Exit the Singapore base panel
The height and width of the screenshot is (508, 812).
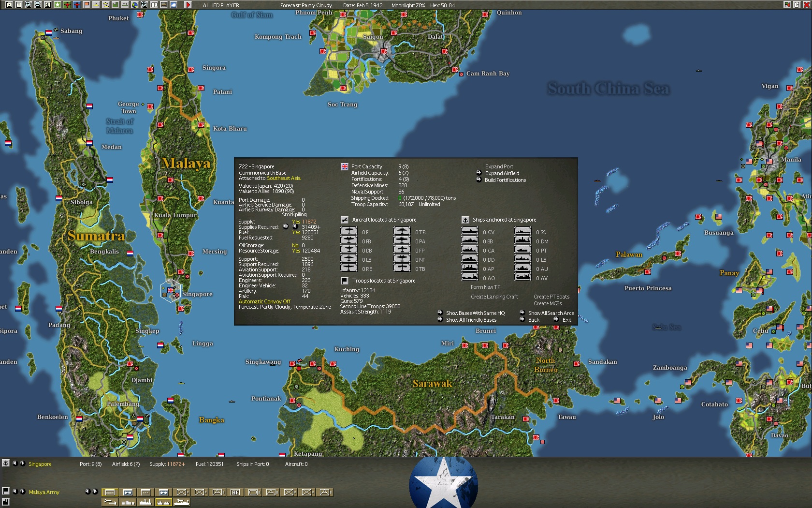567,320
